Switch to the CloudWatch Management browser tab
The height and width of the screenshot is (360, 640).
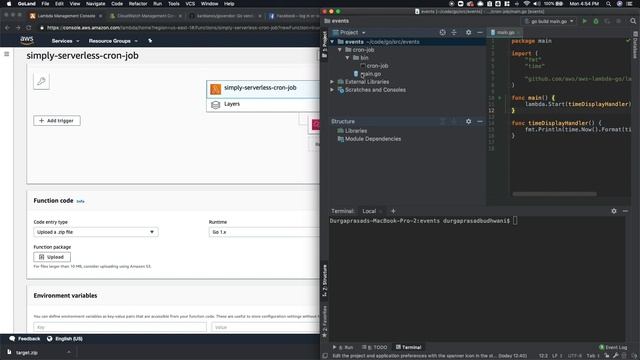pyautogui.click(x=145, y=16)
